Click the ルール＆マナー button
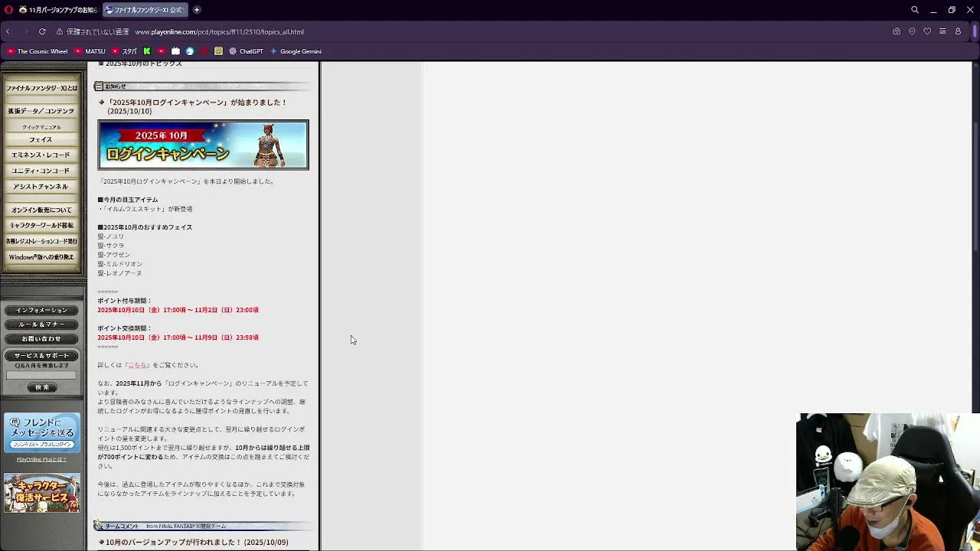Screen dimensions: 980x551 pos(41,324)
